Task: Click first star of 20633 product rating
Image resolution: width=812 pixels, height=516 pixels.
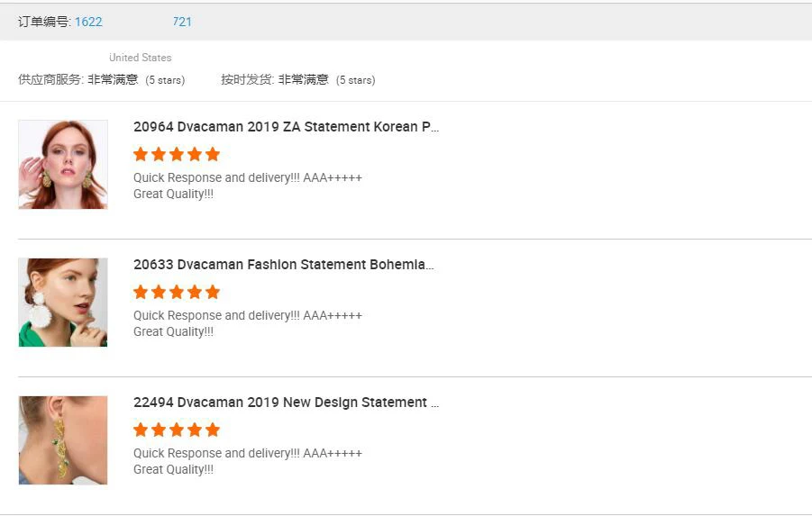Action: pos(141,292)
